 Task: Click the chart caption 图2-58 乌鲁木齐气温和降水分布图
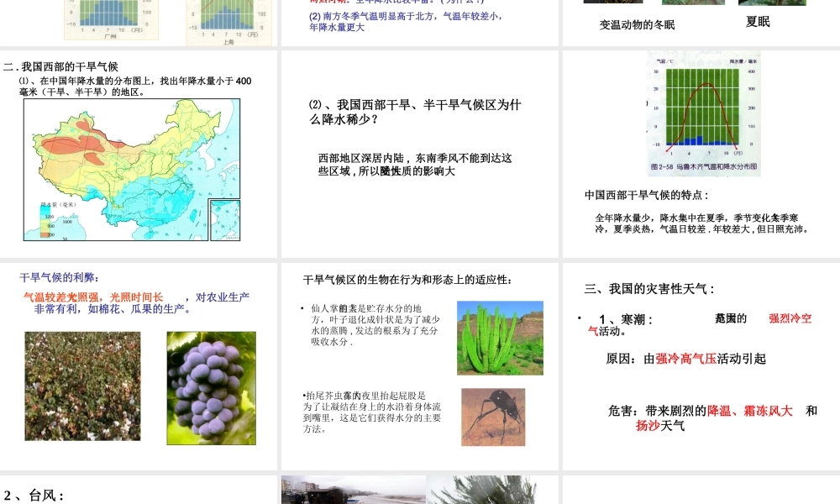704,166
